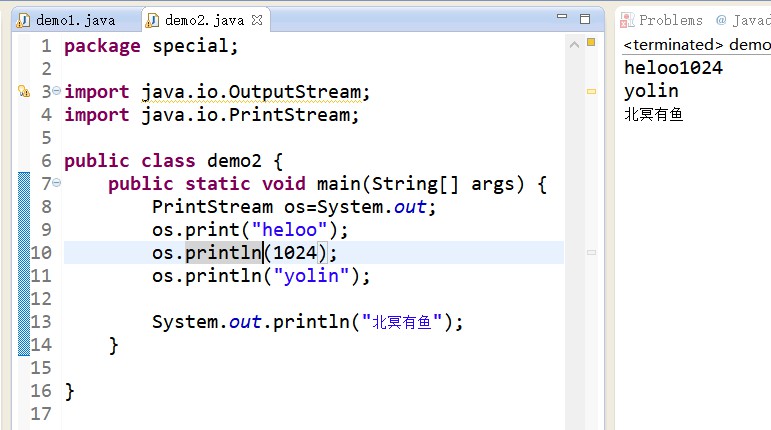The image size is (771, 430).
Task: Open the Problems view tab
Action: click(661, 20)
